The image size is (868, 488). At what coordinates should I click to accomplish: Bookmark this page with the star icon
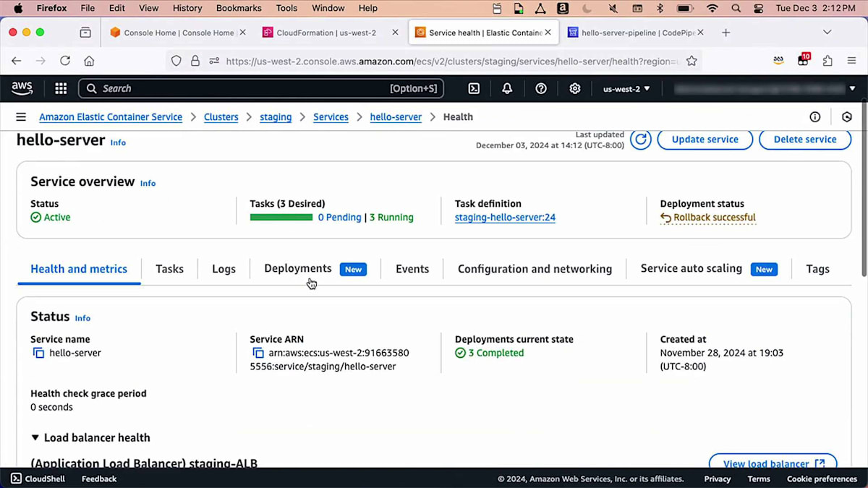[692, 61]
